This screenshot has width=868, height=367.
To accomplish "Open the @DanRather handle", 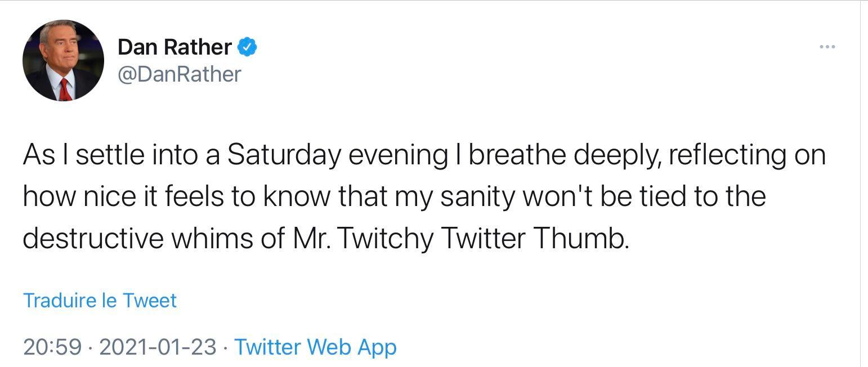I will [179, 74].
